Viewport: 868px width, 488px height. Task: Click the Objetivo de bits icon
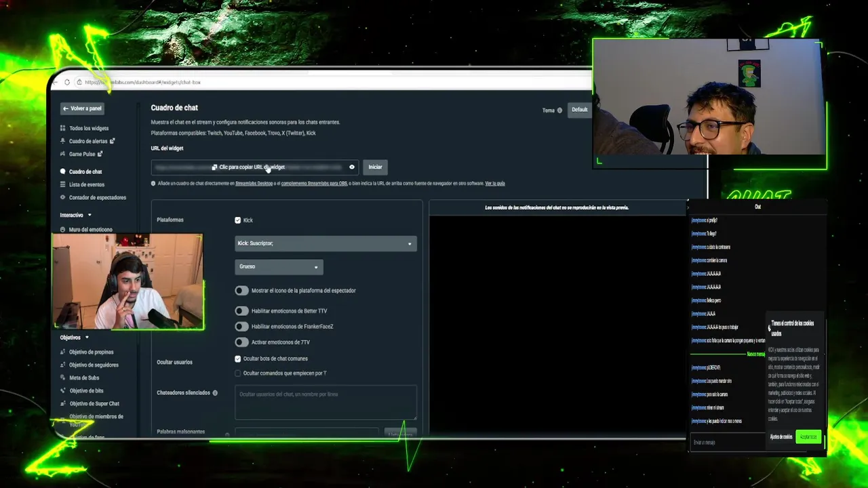point(63,390)
